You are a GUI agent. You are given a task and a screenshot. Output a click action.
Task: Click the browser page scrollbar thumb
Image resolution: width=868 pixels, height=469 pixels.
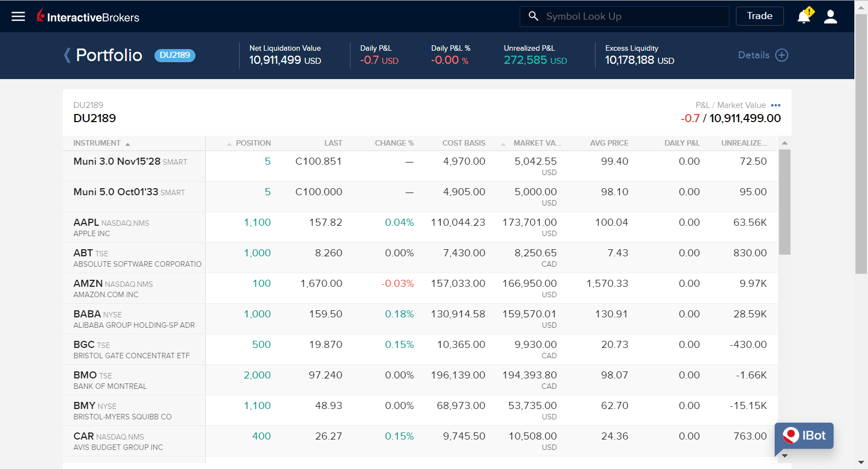861,143
